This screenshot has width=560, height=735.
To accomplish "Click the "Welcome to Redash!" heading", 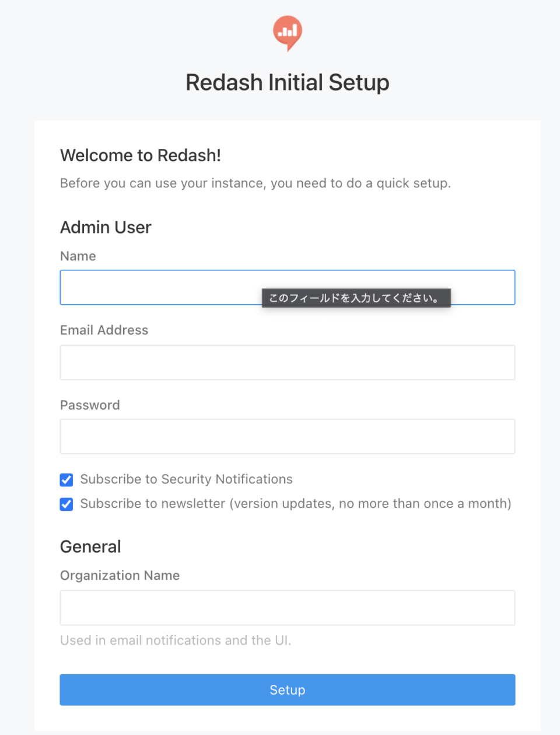I will (x=141, y=155).
